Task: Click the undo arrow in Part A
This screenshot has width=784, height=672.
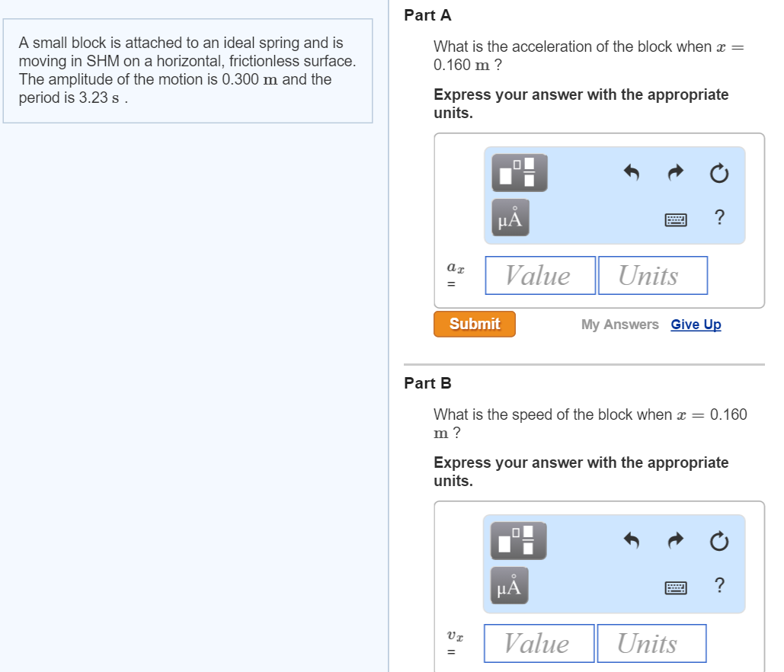Action: pyautogui.click(x=631, y=174)
